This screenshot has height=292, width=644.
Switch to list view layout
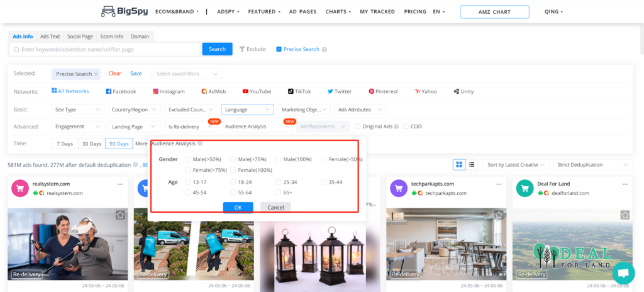click(472, 164)
